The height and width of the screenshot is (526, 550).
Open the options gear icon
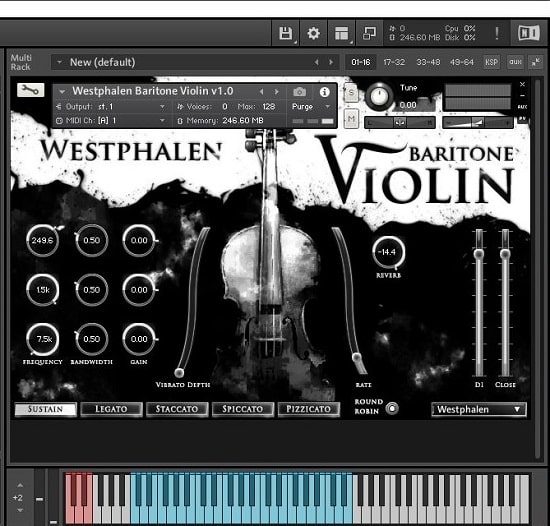(x=313, y=33)
